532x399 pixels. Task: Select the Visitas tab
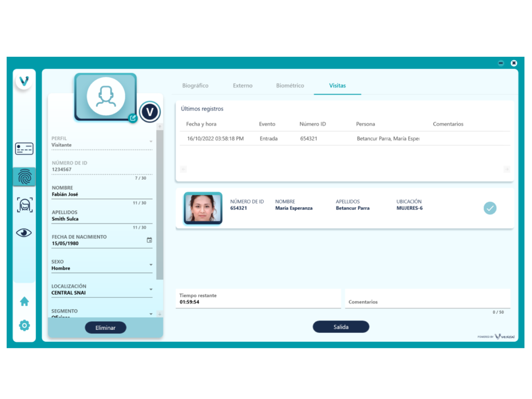click(x=337, y=86)
